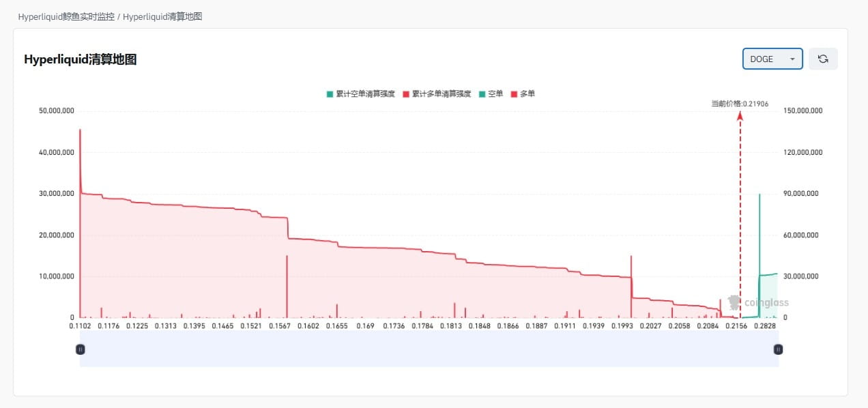Screen dimensions: 868x408
Task: Click x-axis label 0.1102
Action: (x=80, y=327)
